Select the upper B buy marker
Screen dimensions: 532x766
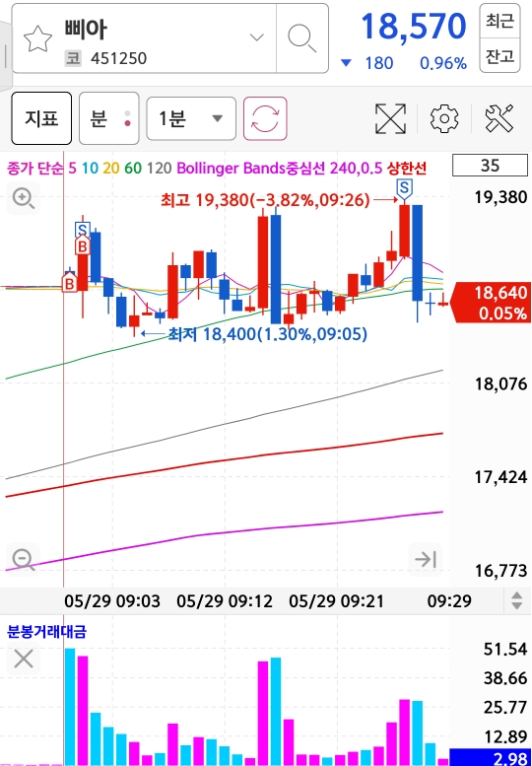tap(83, 245)
